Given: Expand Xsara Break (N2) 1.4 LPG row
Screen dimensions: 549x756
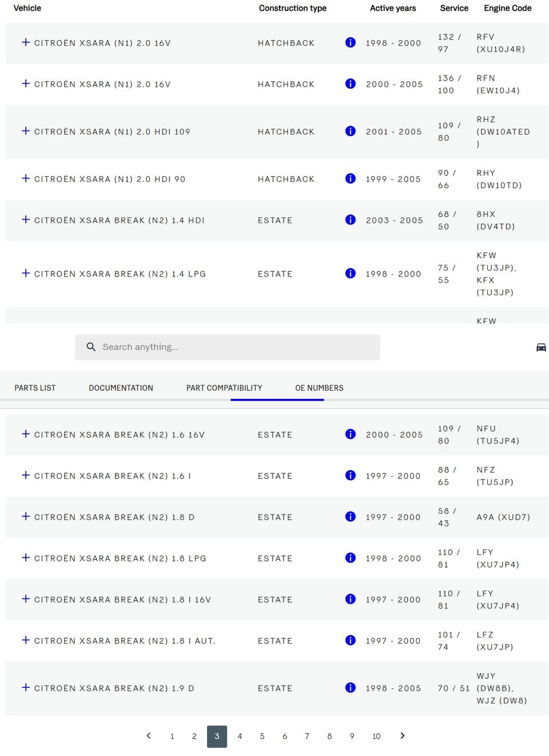Looking at the screenshot, I should coord(26,274).
